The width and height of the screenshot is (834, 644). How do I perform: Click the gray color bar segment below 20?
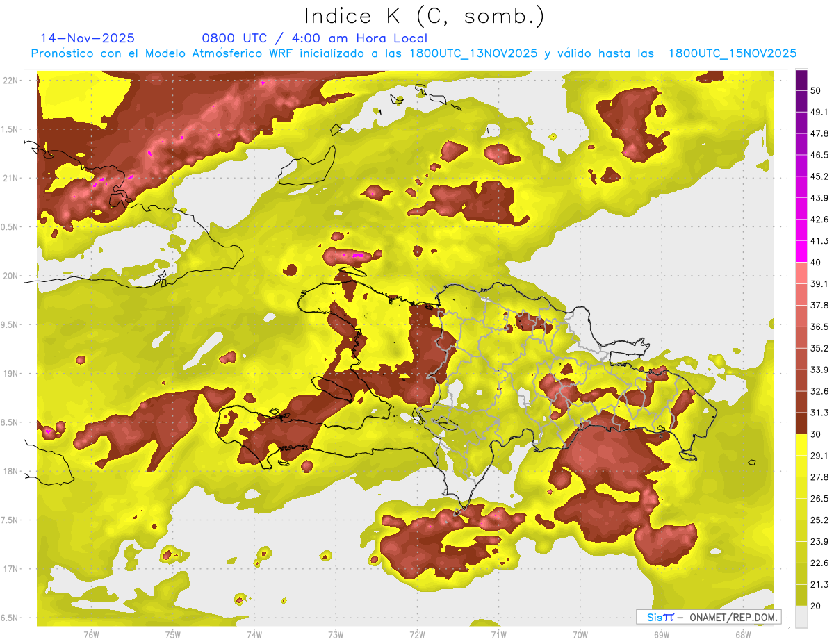(x=801, y=617)
